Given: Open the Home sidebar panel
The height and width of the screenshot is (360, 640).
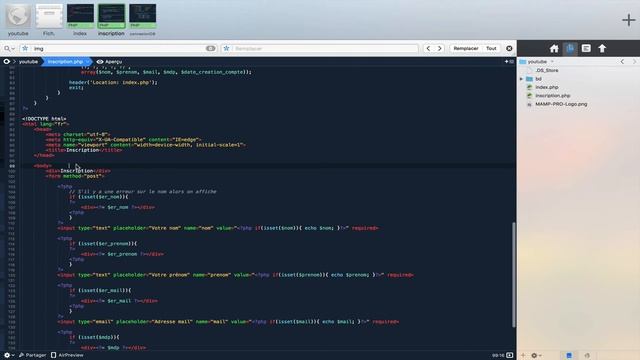Looking at the screenshot, I should [x=554, y=49].
